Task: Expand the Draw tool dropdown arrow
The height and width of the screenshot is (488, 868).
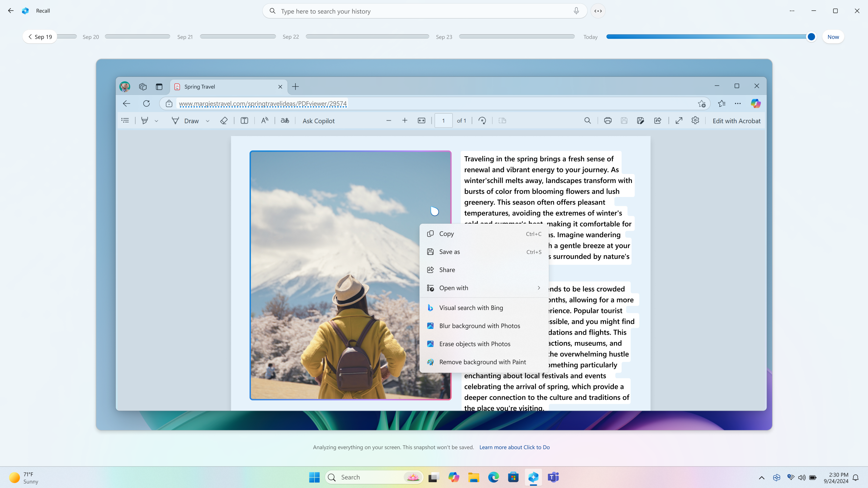Action: 207,121
